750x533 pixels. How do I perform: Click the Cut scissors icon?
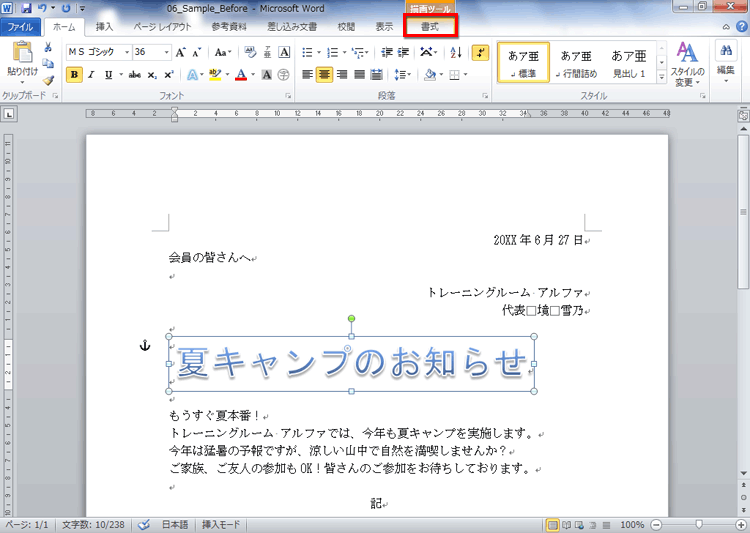[x=48, y=47]
